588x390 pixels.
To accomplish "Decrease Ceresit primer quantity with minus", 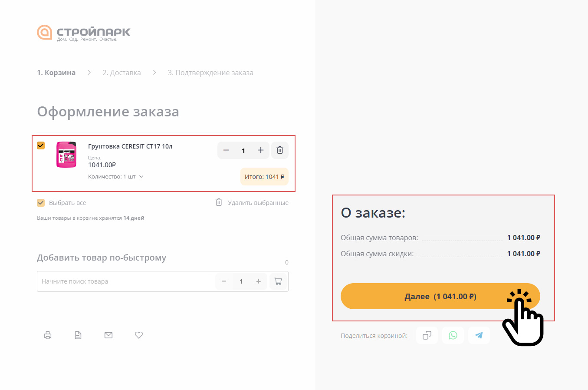I will pyautogui.click(x=226, y=150).
